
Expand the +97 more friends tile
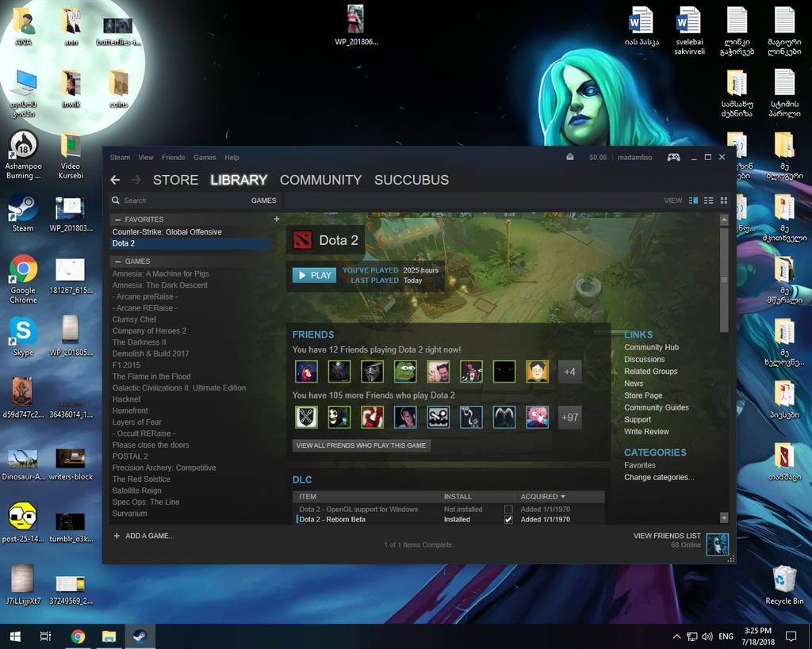569,417
